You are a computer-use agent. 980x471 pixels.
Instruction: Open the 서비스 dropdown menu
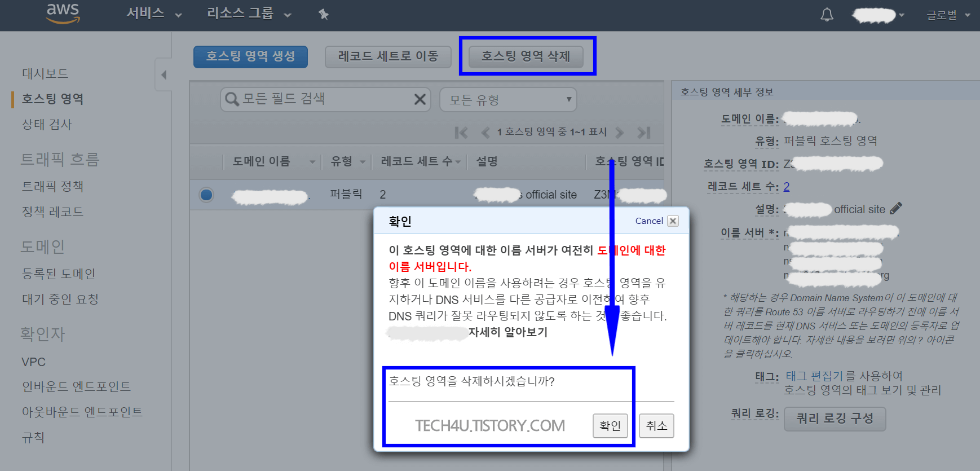(154, 14)
